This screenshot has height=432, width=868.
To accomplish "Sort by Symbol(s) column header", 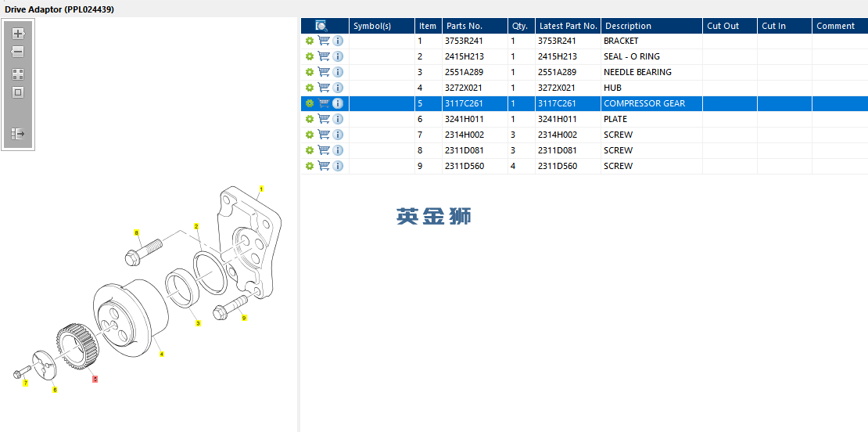I will 382,26.
